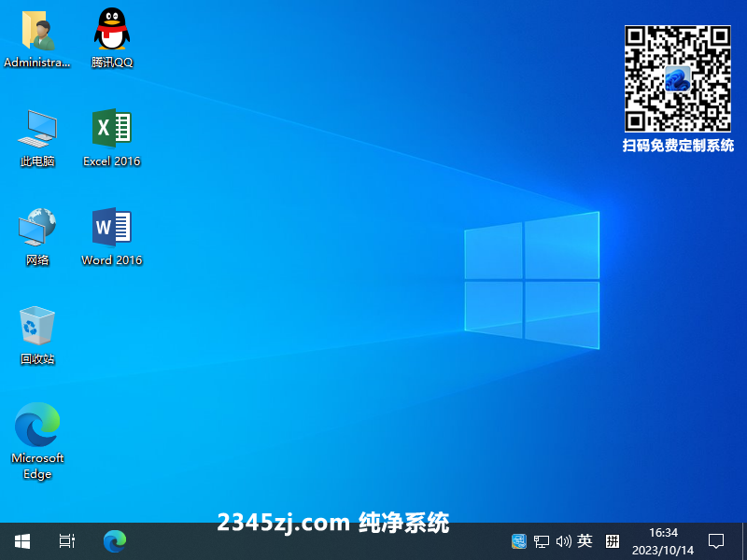Open the Action Center notifications
The image size is (747, 560).
[716, 540]
